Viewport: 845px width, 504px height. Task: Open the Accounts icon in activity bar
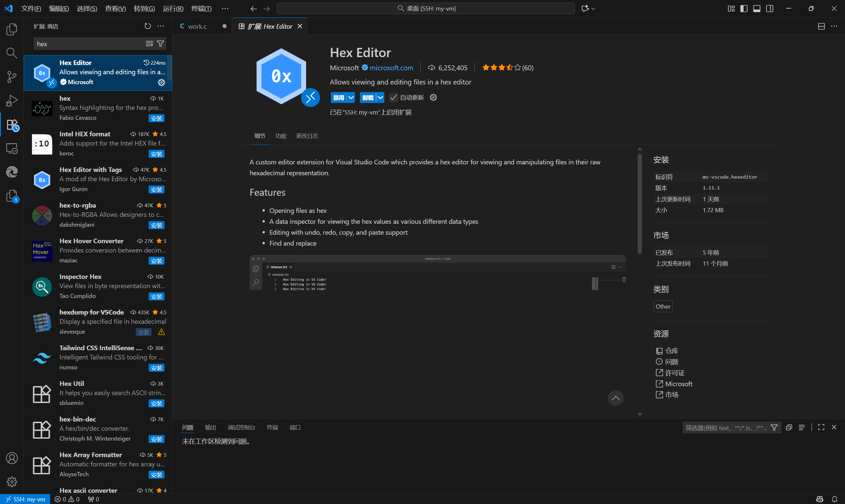pyautogui.click(x=12, y=458)
